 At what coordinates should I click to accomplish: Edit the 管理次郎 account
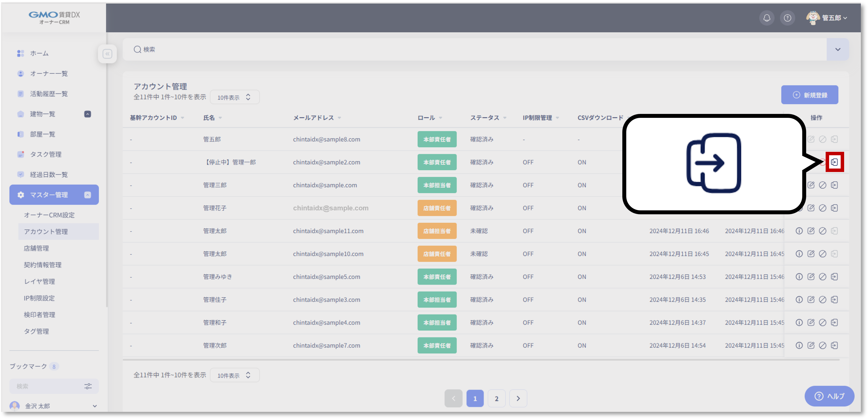(811, 346)
